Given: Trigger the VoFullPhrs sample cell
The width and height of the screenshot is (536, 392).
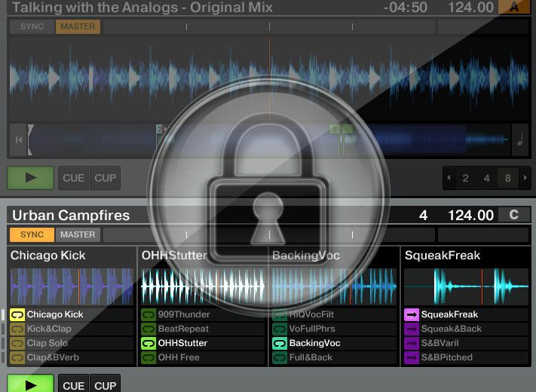Looking at the screenshot, I should tap(334, 329).
